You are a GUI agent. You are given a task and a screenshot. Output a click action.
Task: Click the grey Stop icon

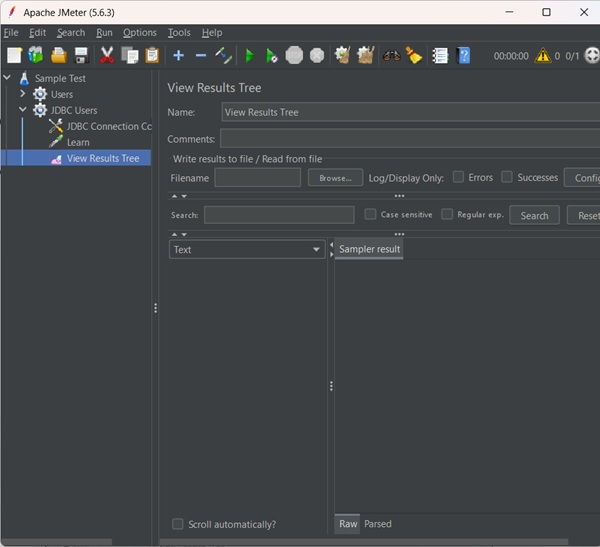coord(294,56)
